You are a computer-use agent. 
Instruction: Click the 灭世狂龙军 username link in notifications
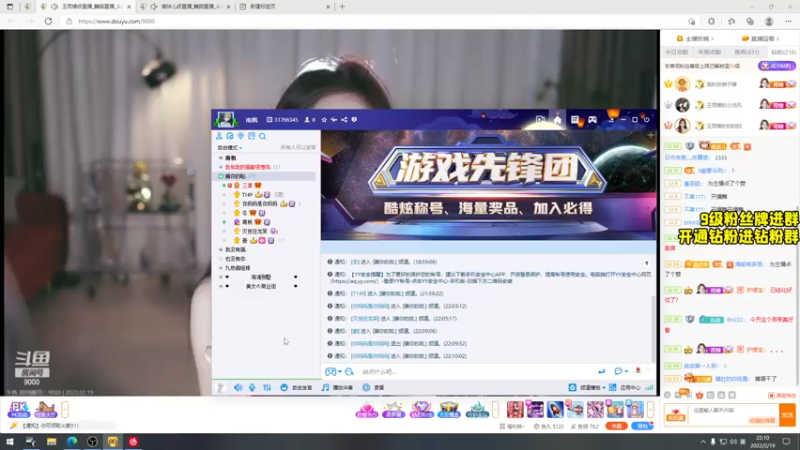tap(365, 319)
